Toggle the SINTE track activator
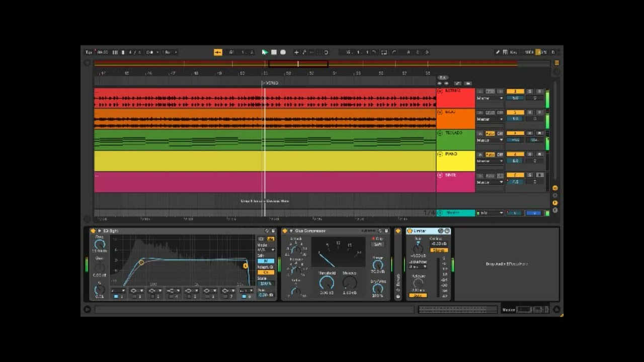The height and width of the screenshot is (362, 644). (515, 175)
